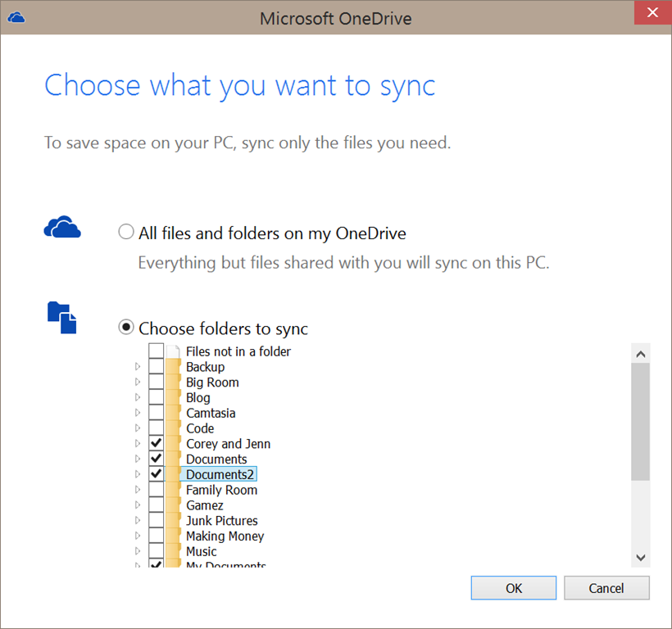The image size is (672, 629).
Task: Select the "Junk Pictures" folder name
Action: (222, 521)
